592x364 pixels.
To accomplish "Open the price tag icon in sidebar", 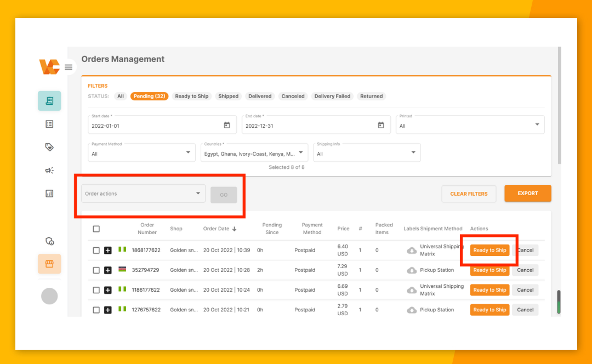I will [49, 147].
